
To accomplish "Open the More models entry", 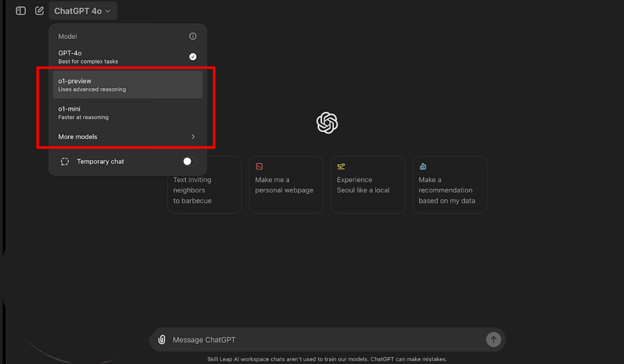I will pyautogui.click(x=127, y=137).
